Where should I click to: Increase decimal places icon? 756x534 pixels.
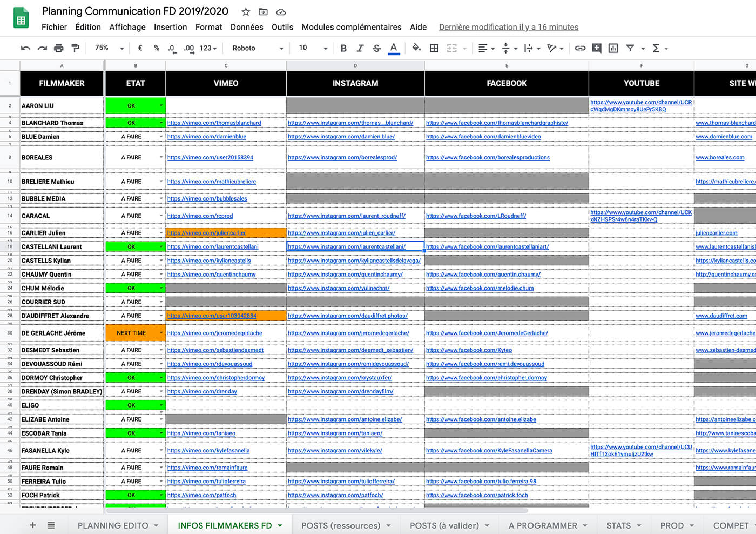[x=188, y=48]
